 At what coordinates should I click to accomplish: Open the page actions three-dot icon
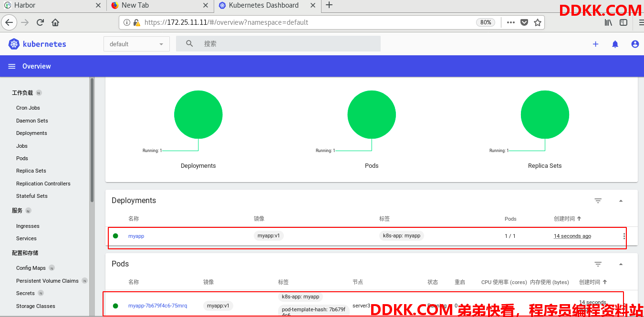point(511,22)
